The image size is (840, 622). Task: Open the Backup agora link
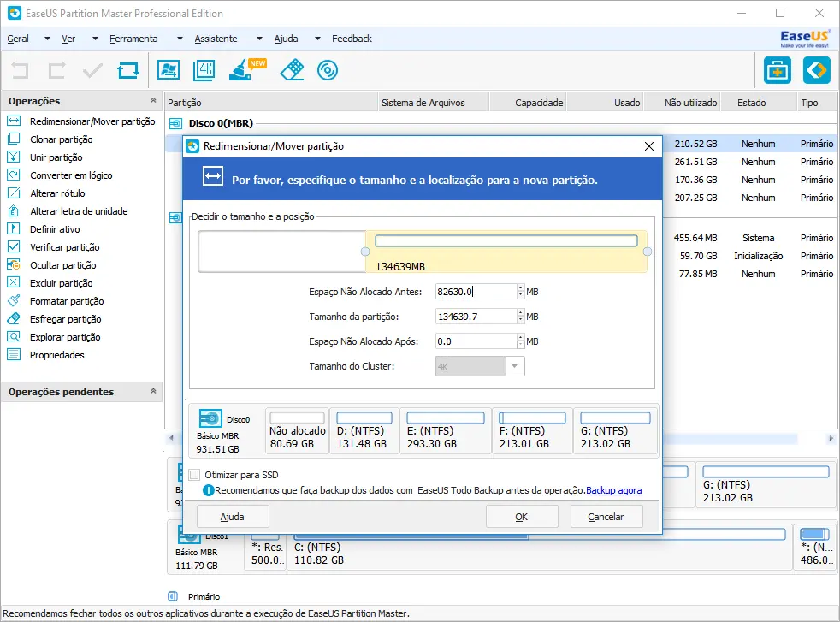614,490
